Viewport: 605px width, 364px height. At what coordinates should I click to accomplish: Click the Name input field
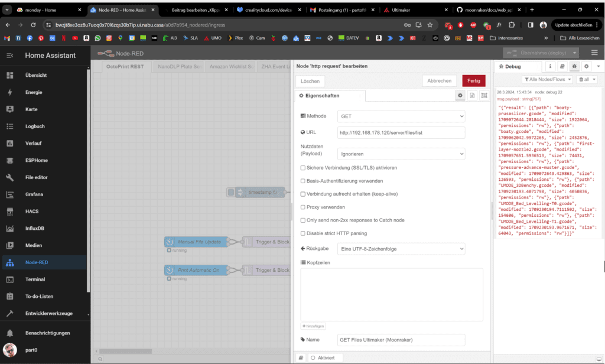pyautogui.click(x=401, y=340)
